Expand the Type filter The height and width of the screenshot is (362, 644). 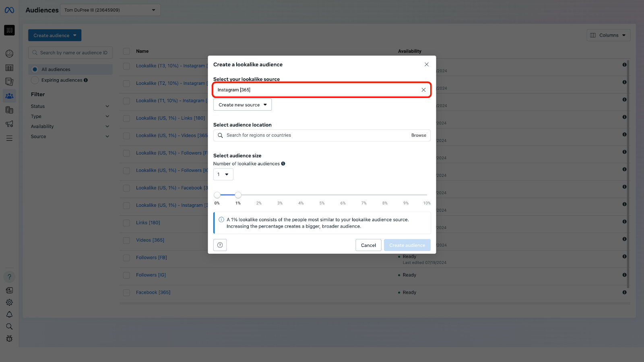point(70,116)
